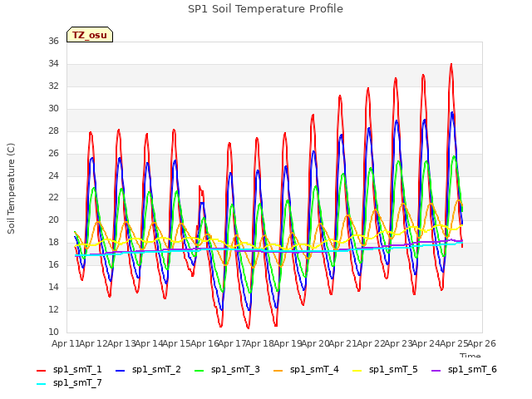Image resolution: width=532 pixels, height=399 pixels.
Task: Click the Apr 20 x-axis tick label
Action: (314, 343)
